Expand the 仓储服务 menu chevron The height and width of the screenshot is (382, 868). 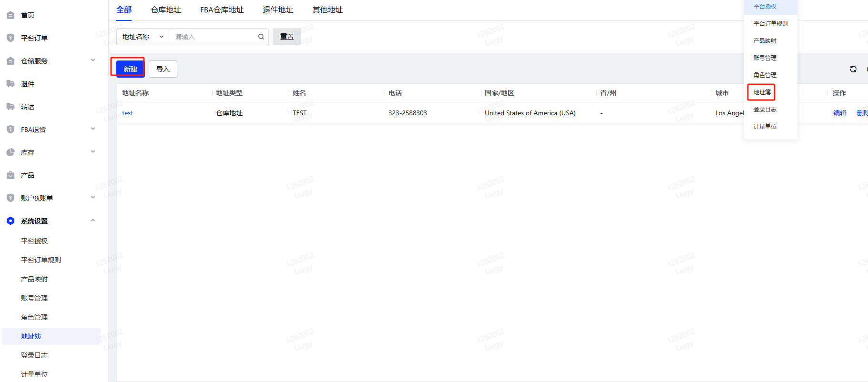pos(93,60)
